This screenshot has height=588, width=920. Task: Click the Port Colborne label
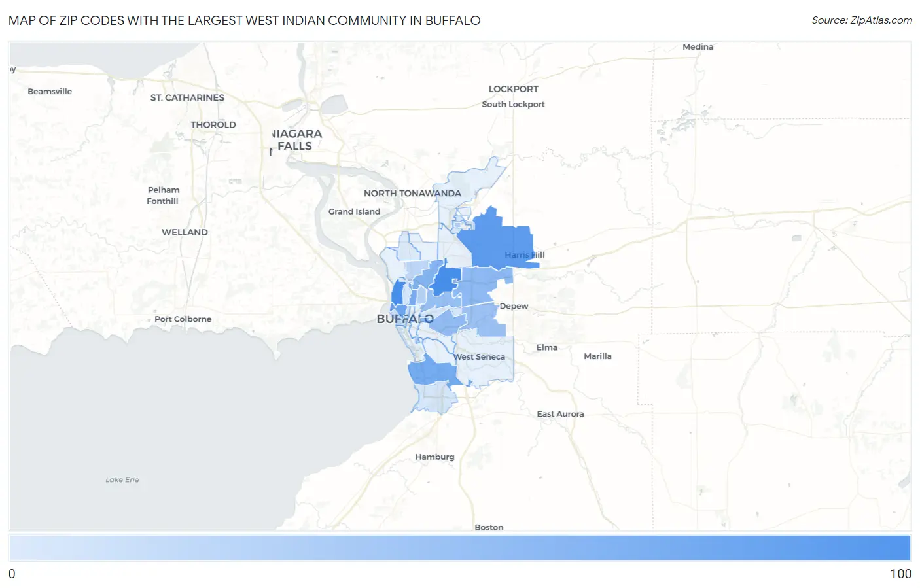pos(183,319)
